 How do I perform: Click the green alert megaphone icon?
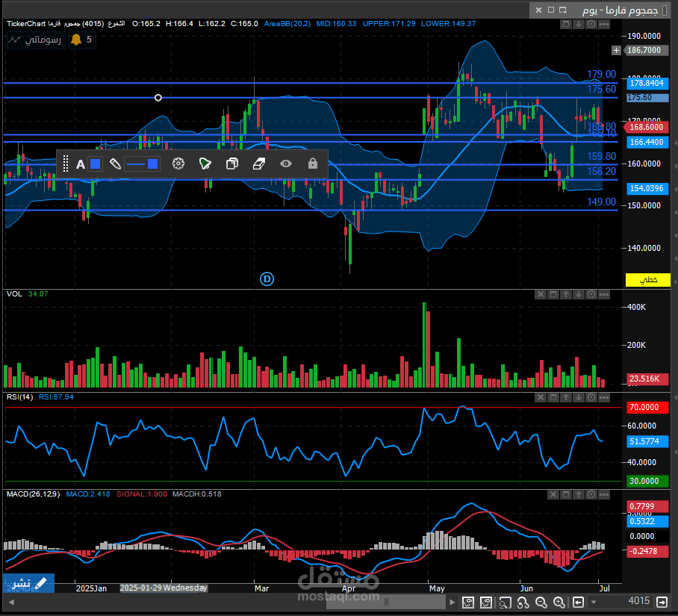(205, 164)
